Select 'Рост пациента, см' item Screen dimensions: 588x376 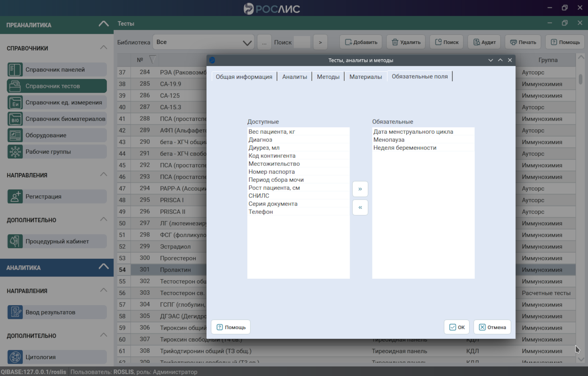pyautogui.click(x=298, y=188)
